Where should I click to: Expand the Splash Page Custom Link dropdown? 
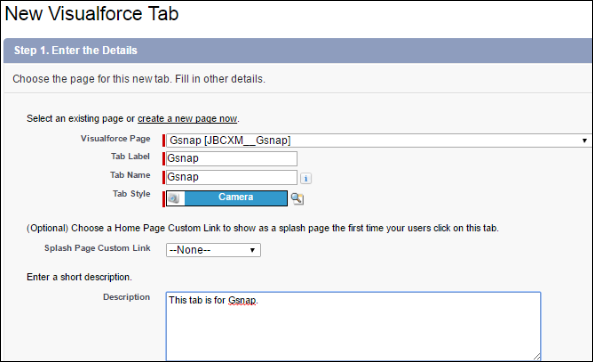213,250
